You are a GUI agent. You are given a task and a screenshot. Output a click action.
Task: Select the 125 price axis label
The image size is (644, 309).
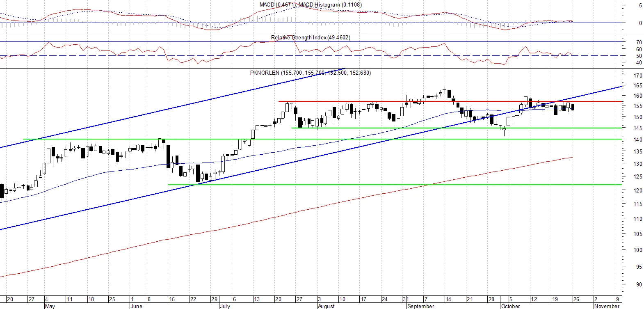click(638, 177)
